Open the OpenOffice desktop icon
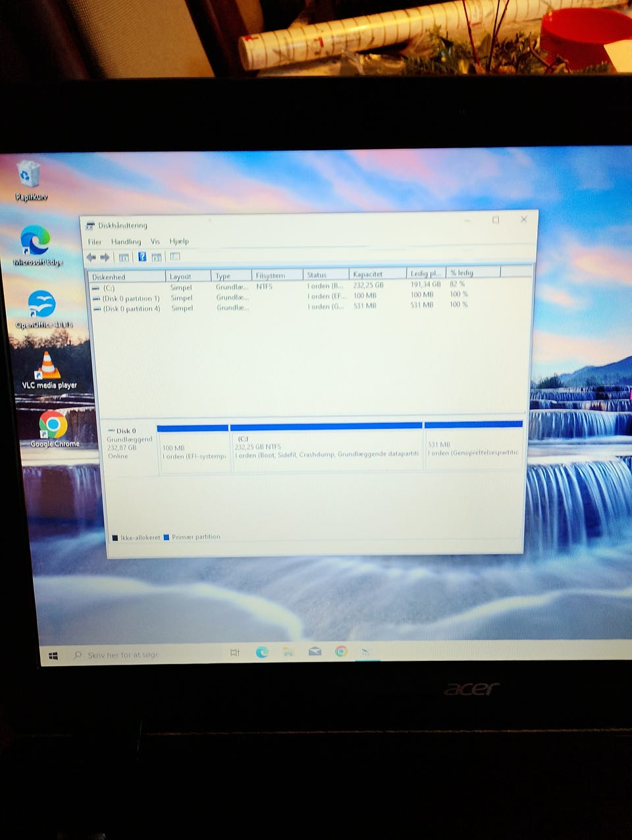Image resolution: width=632 pixels, height=840 pixels. point(43,310)
